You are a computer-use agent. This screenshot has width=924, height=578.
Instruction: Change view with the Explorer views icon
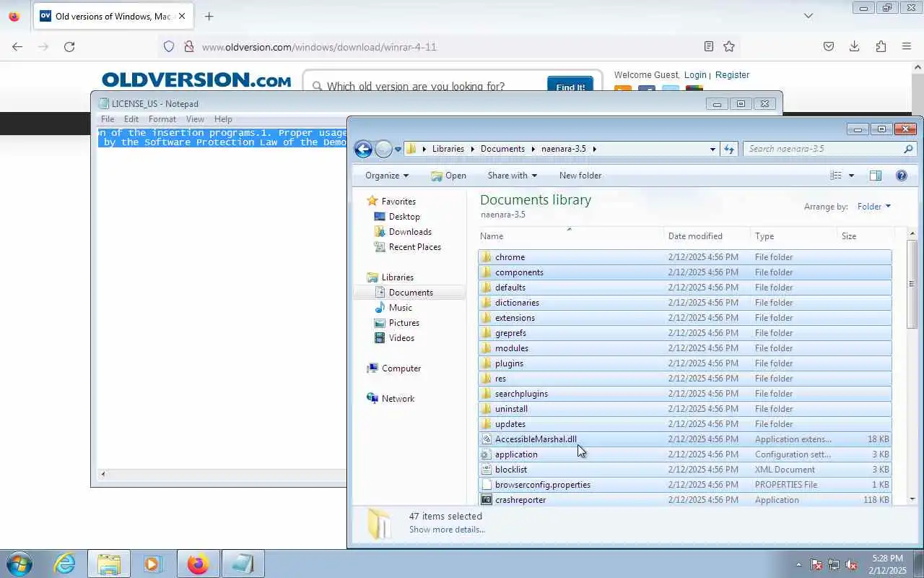tap(836, 176)
